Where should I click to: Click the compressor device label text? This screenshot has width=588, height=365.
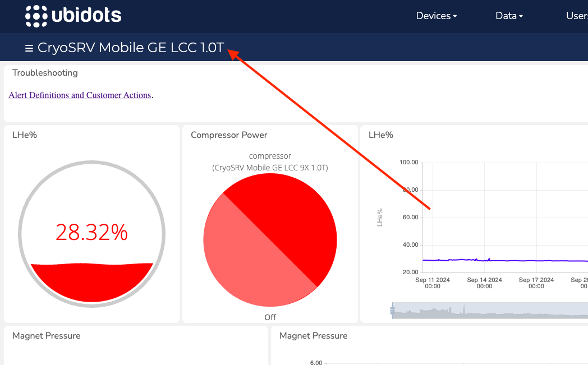pyautogui.click(x=270, y=156)
